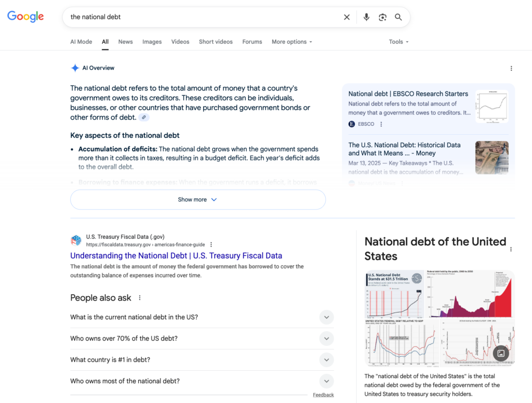Click the AI Overview sparkle icon

[x=75, y=68]
